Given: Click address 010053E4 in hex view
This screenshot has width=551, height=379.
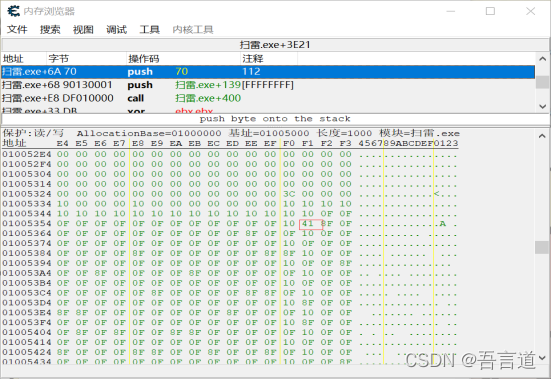Looking at the screenshot, I should (x=27, y=313).
